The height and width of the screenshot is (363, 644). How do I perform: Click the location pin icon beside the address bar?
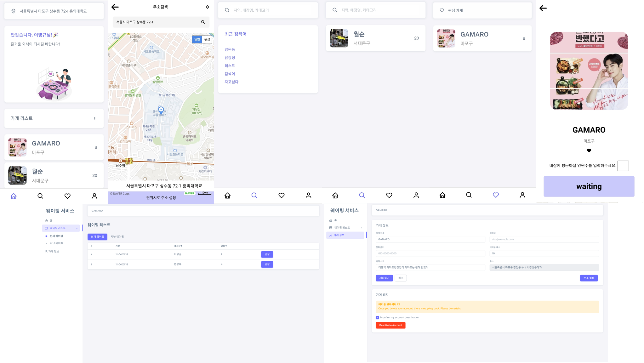(13, 11)
